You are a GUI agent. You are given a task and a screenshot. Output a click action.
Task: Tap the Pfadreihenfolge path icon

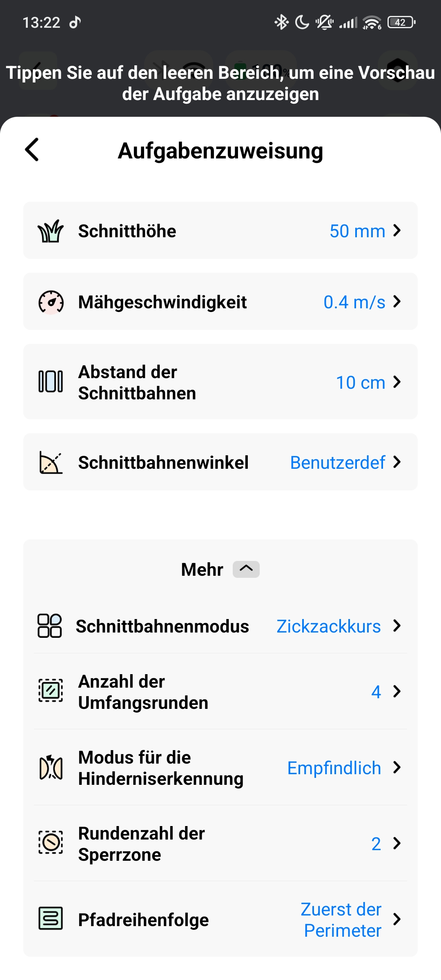(x=51, y=919)
